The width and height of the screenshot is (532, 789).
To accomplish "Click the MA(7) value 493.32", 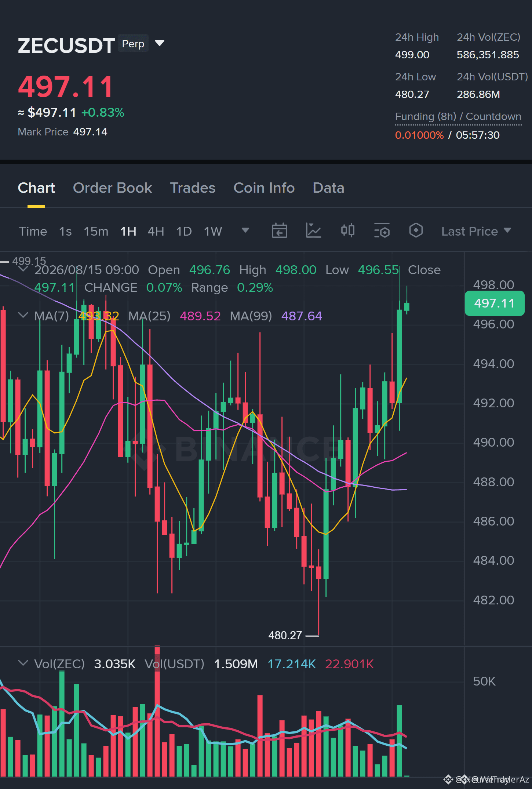I will tap(99, 316).
